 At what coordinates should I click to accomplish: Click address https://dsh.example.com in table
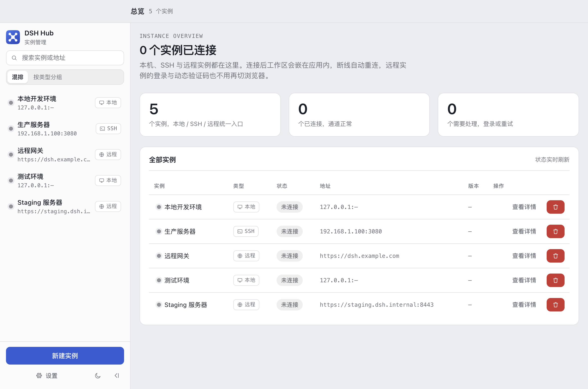click(360, 256)
